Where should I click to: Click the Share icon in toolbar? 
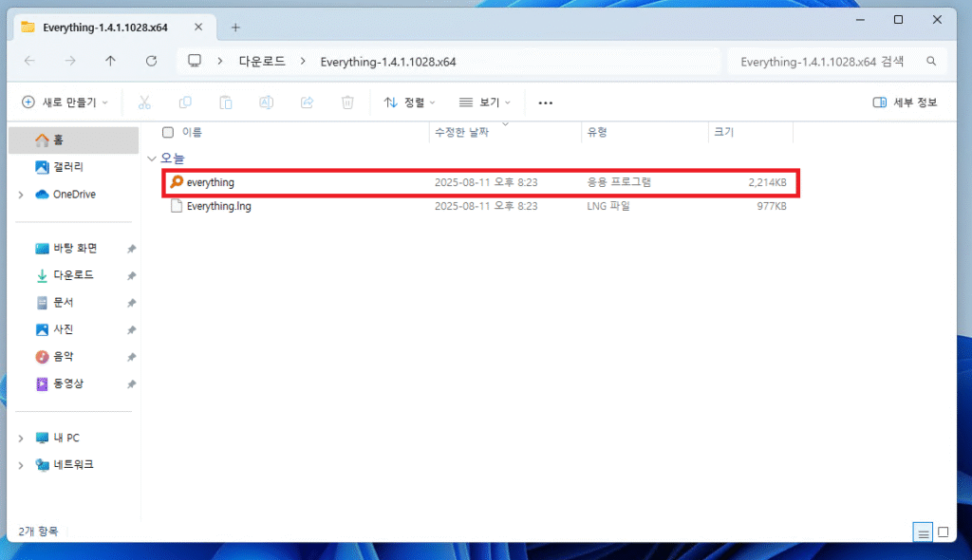[307, 103]
